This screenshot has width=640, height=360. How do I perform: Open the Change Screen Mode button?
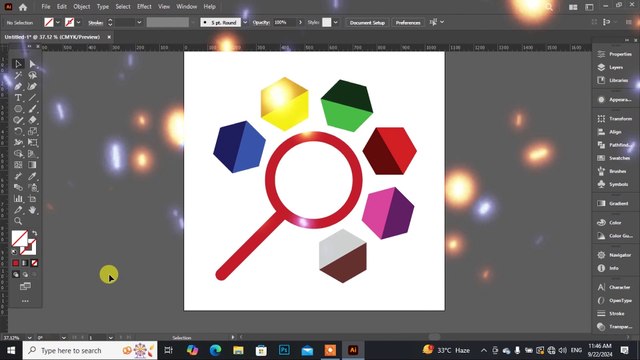25,286
